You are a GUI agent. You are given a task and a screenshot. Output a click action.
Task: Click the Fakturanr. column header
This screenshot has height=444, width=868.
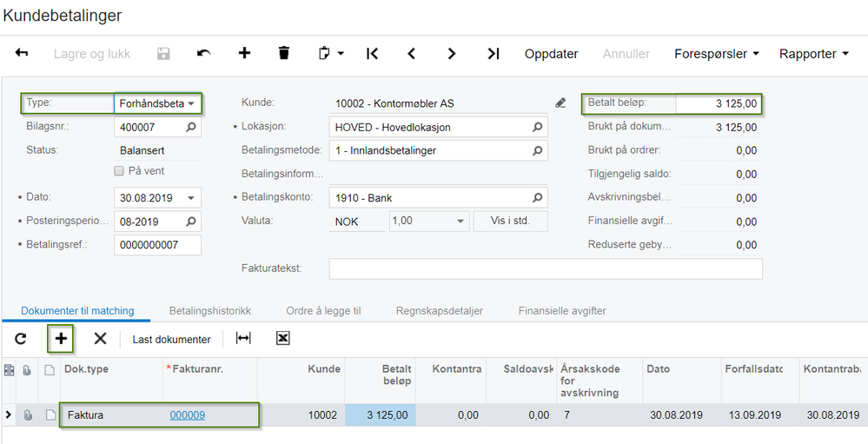[x=209, y=380]
